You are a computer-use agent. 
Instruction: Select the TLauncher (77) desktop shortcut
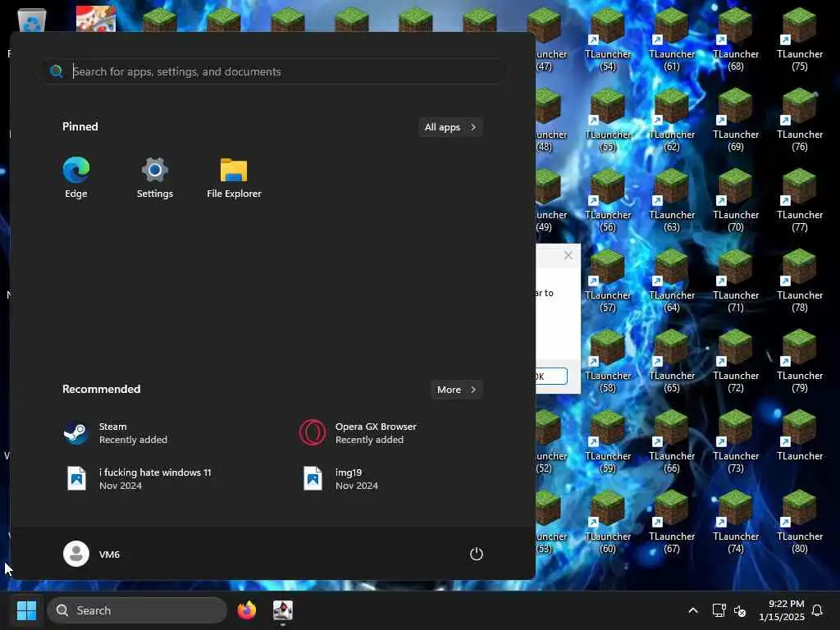(x=799, y=200)
